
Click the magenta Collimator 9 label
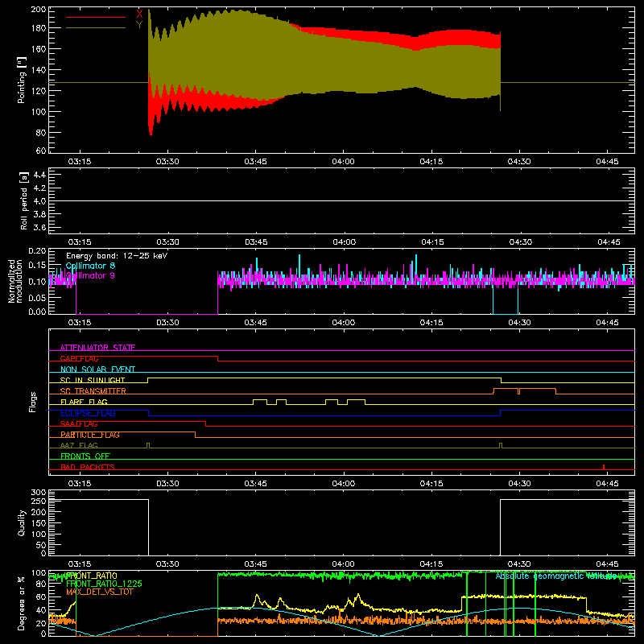90,275
